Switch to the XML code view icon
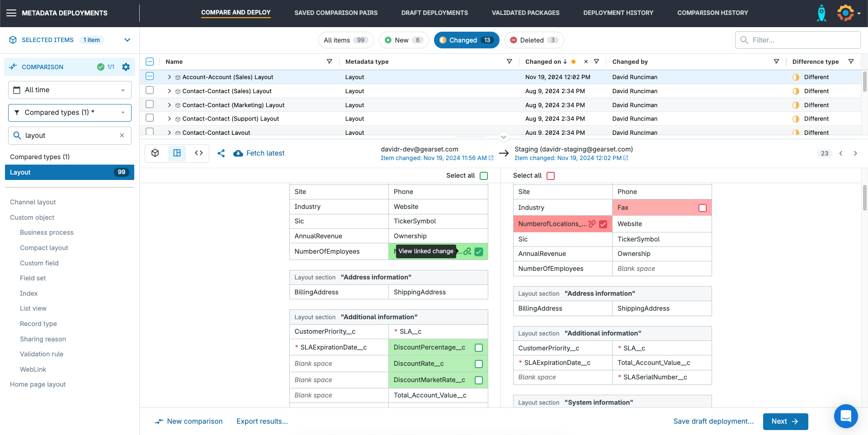 tap(199, 153)
